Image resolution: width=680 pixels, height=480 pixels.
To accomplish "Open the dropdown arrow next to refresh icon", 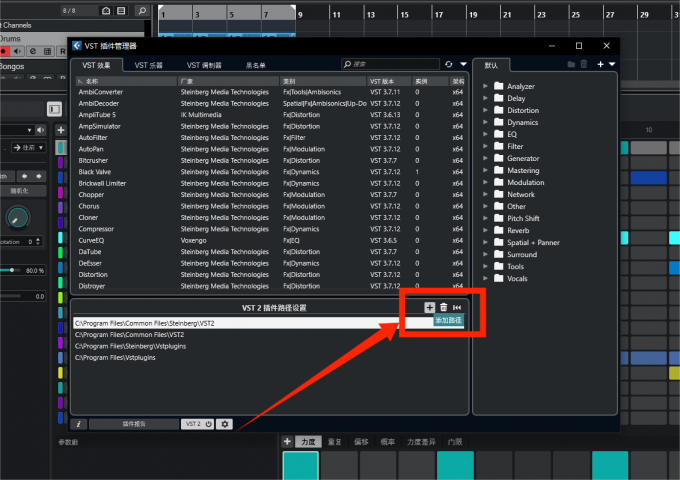I will pyautogui.click(x=463, y=64).
